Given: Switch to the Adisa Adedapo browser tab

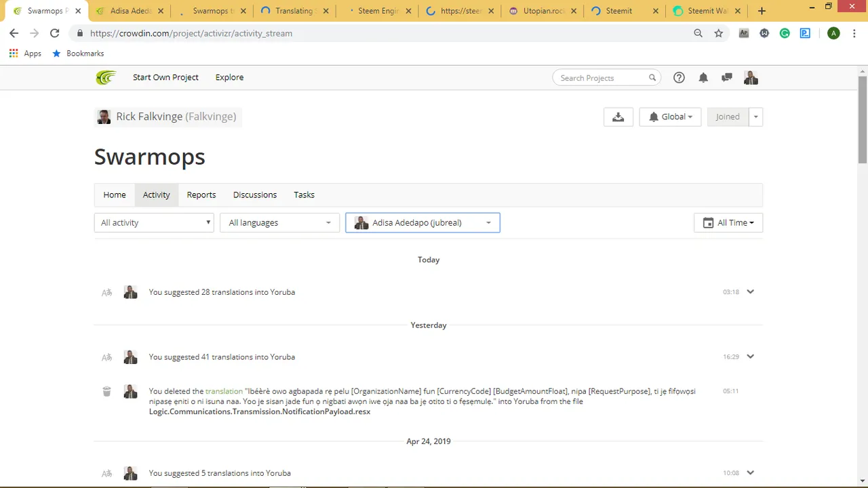Looking at the screenshot, I should pyautogui.click(x=129, y=11).
